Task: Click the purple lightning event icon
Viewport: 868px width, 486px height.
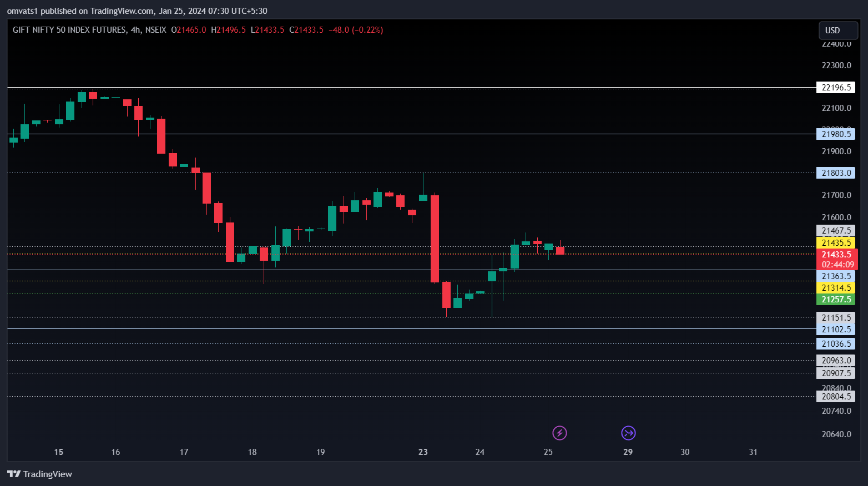Action: pyautogui.click(x=559, y=433)
